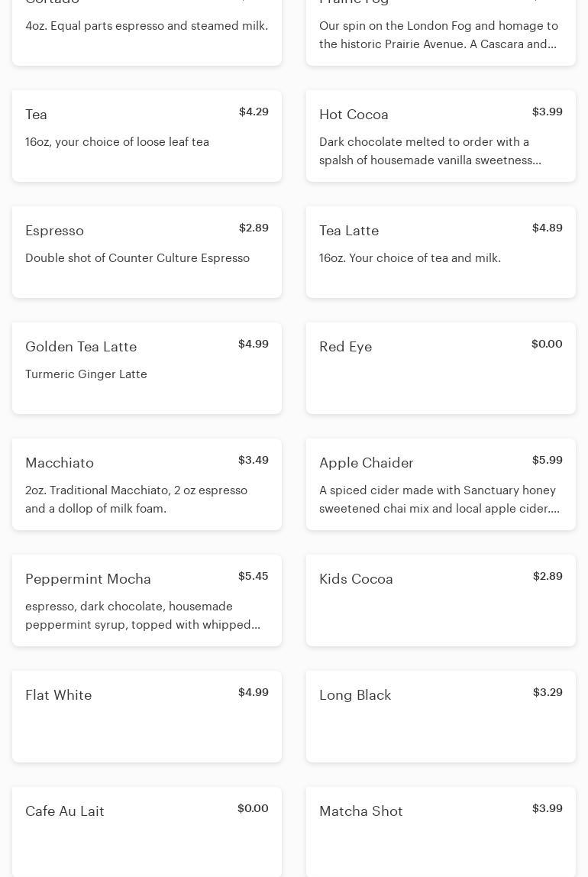Open the Flat White item card
This screenshot has width=588, height=877.
tap(147, 717)
